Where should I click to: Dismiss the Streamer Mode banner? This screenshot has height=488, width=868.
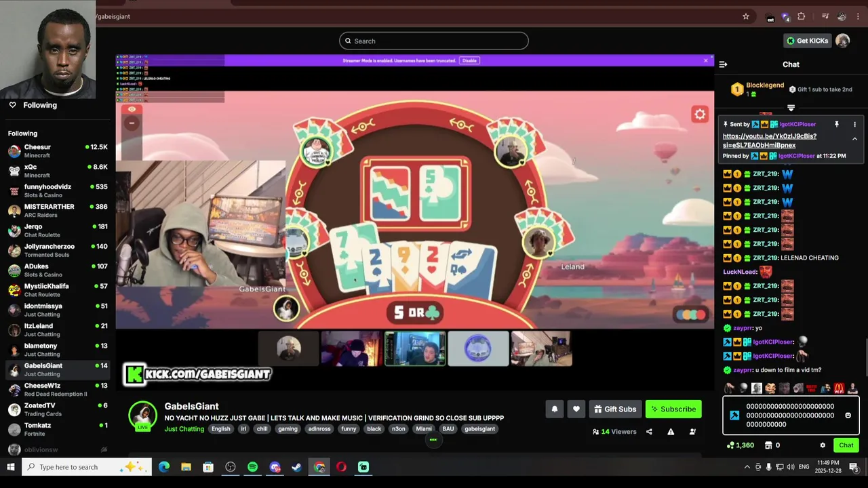tap(705, 60)
